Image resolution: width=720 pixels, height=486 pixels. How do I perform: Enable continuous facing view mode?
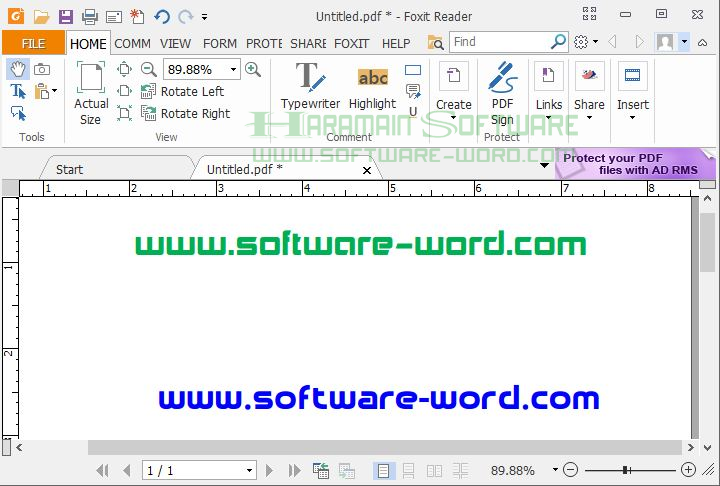tap(460, 470)
